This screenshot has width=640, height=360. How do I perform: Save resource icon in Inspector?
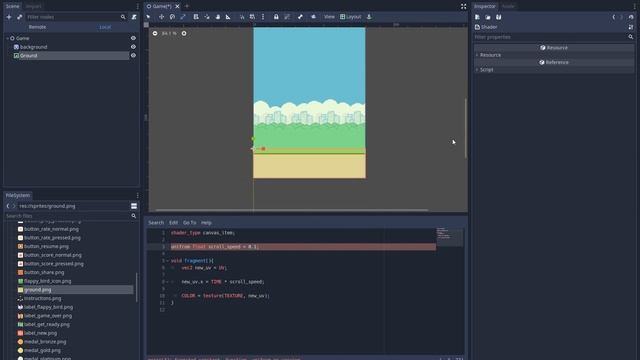(498, 17)
